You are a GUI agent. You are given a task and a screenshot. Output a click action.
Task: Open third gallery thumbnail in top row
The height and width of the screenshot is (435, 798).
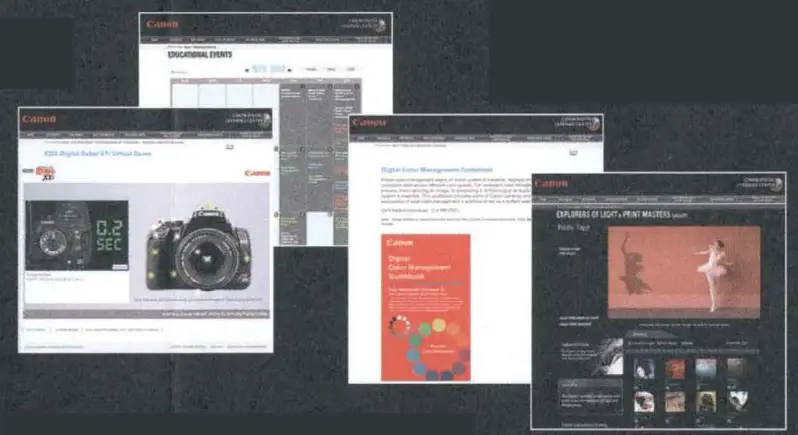click(706, 368)
